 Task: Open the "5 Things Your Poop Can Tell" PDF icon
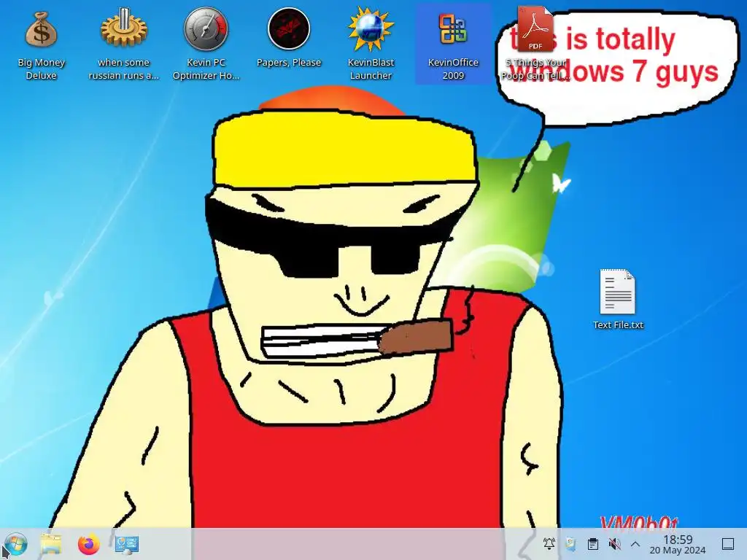[535, 44]
